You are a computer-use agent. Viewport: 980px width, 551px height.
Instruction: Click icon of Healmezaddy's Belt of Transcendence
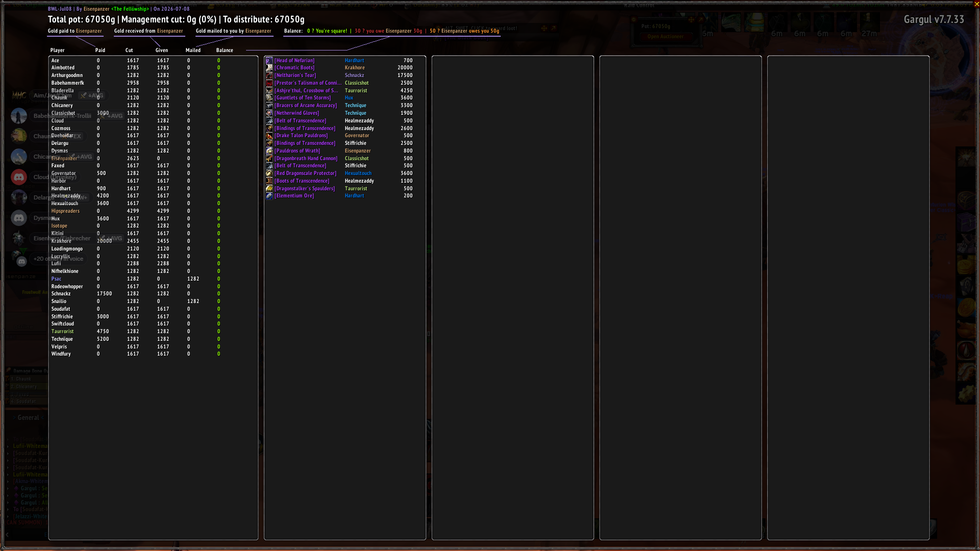[x=269, y=121]
